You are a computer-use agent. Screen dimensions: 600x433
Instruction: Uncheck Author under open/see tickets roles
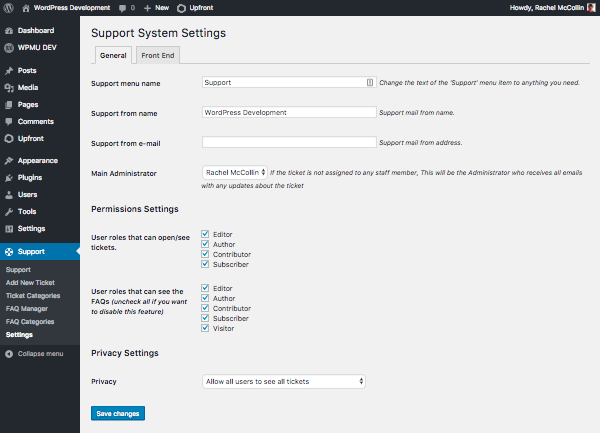pyautogui.click(x=205, y=244)
